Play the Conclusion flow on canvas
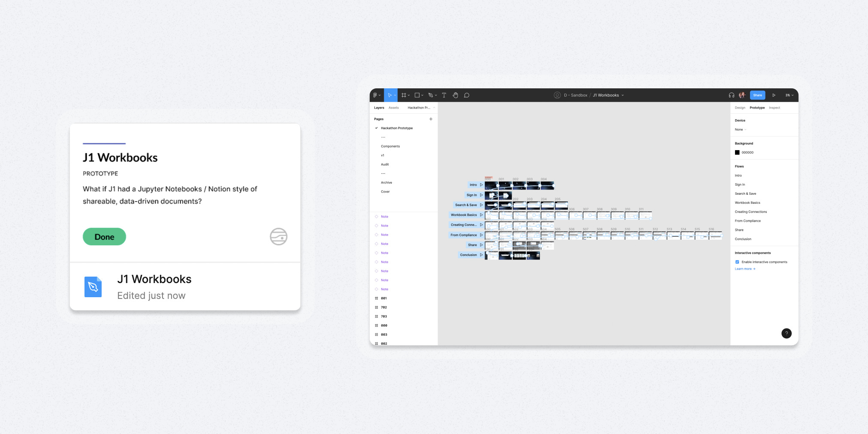868x434 pixels. pos(481,255)
